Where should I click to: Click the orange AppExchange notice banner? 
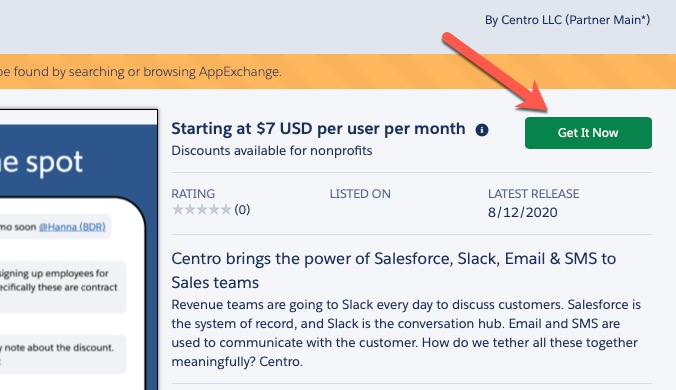(x=338, y=72)
